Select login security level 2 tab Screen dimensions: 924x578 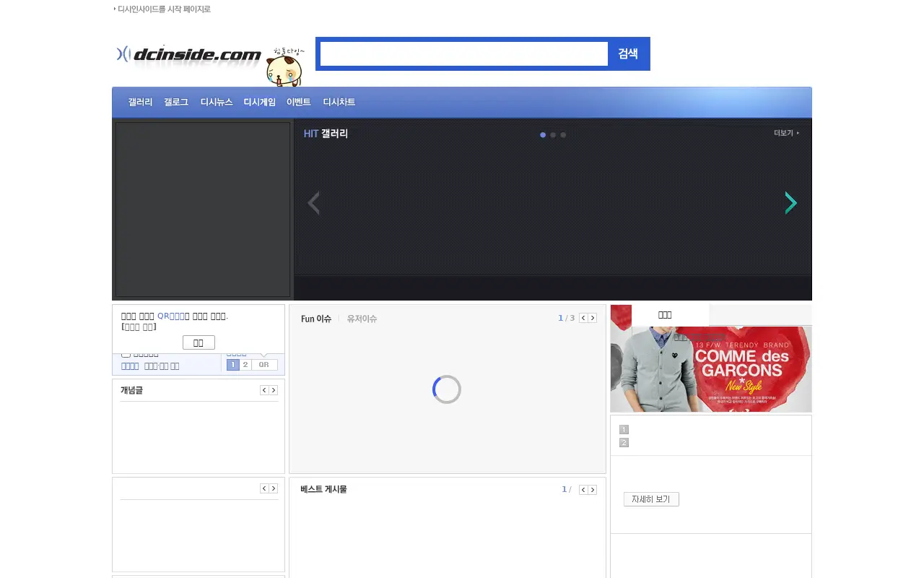[245, 365]
